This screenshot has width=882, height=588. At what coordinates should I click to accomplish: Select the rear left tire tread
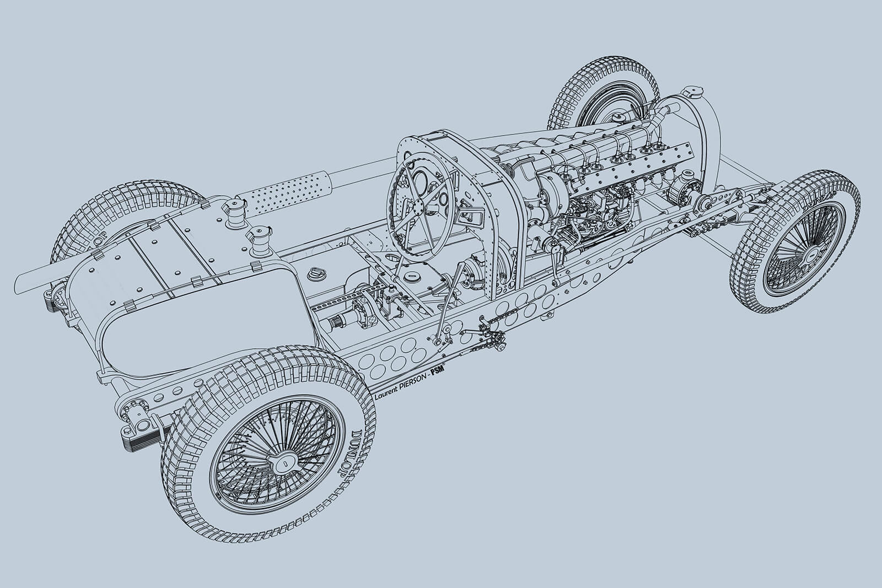tap(127, 209)
